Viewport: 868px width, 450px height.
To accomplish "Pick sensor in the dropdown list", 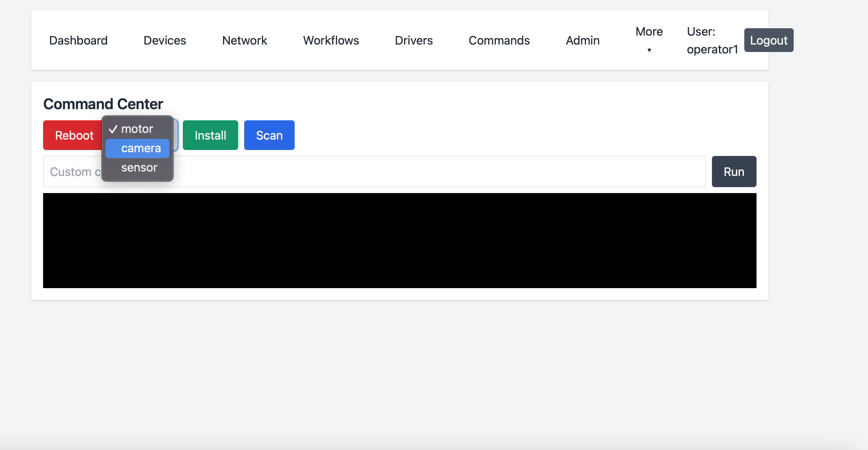I will [137, 167].
